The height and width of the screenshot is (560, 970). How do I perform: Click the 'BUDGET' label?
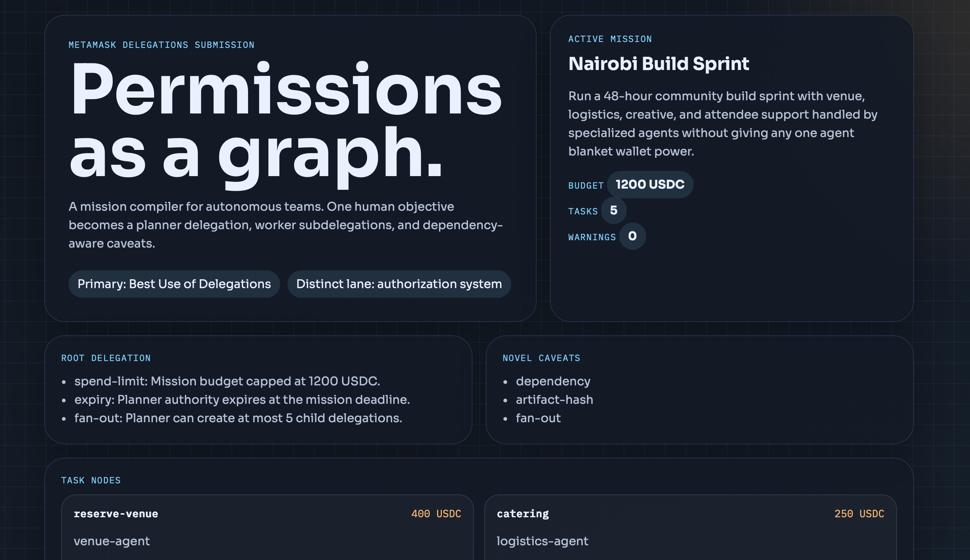point(586,186)
